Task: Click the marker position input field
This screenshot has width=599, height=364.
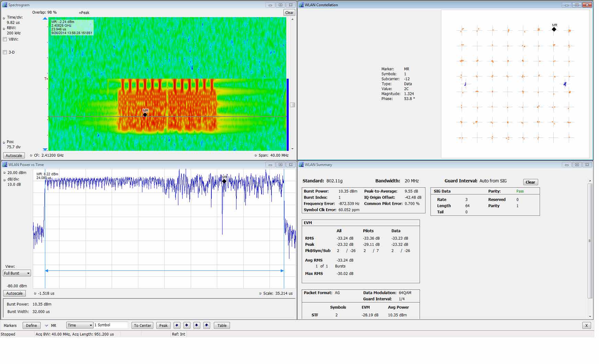Action: click(x=111, y=325)
